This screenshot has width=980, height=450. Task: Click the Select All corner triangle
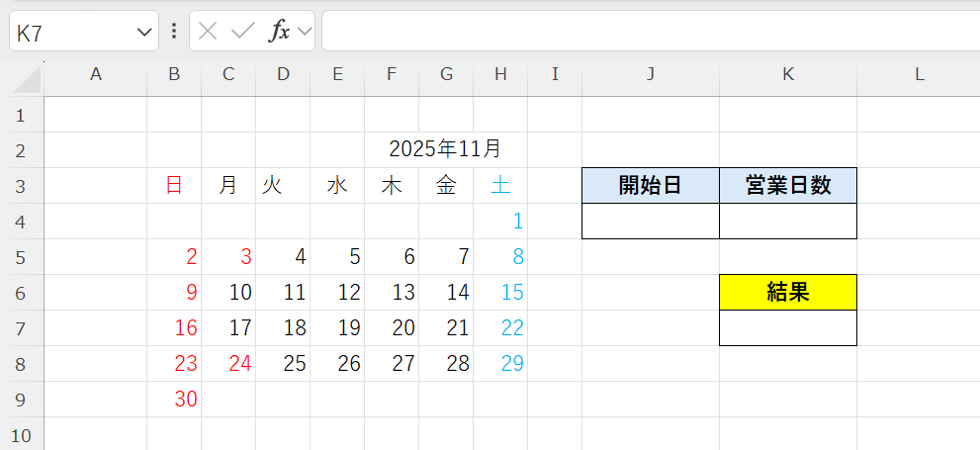28,79
